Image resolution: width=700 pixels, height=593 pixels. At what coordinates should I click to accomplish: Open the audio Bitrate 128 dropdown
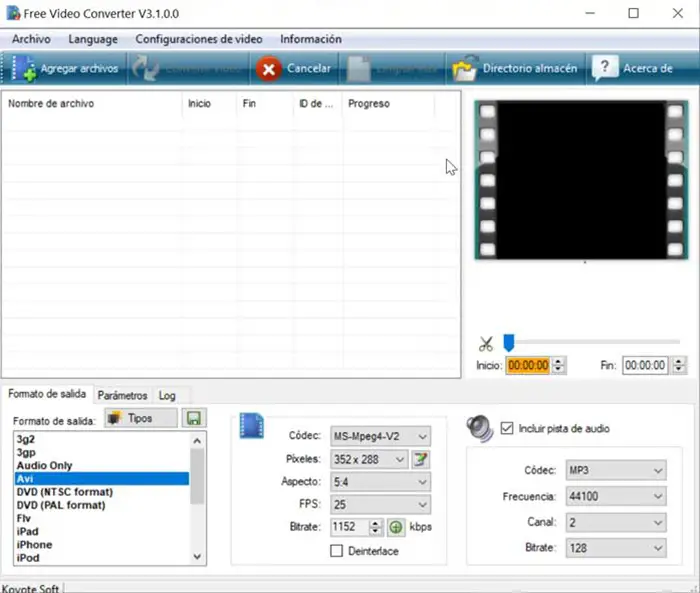616,548
